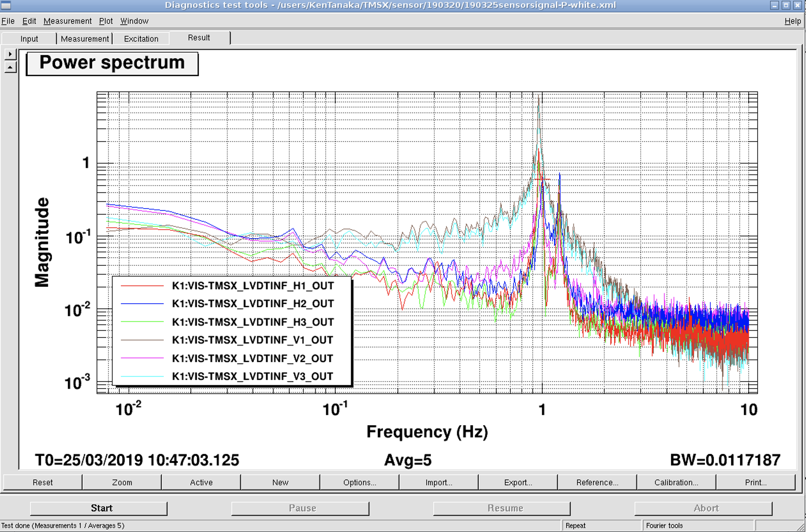Click the New plot button
Image resolution: width=806 pixels, height=532 pixels.
pyautogui.click(x=280, y=482)
